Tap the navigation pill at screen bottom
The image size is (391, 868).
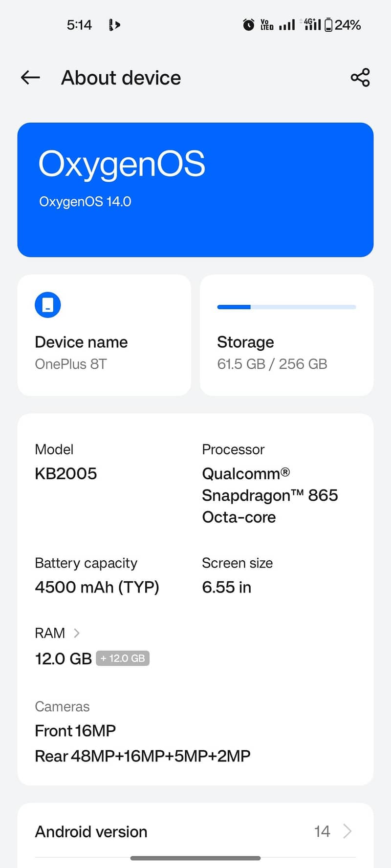195,857
